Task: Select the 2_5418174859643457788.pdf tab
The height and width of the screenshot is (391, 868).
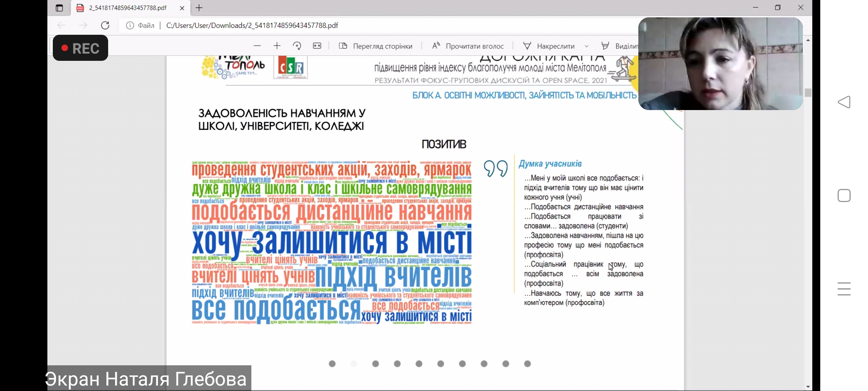Action: point(127,8)
